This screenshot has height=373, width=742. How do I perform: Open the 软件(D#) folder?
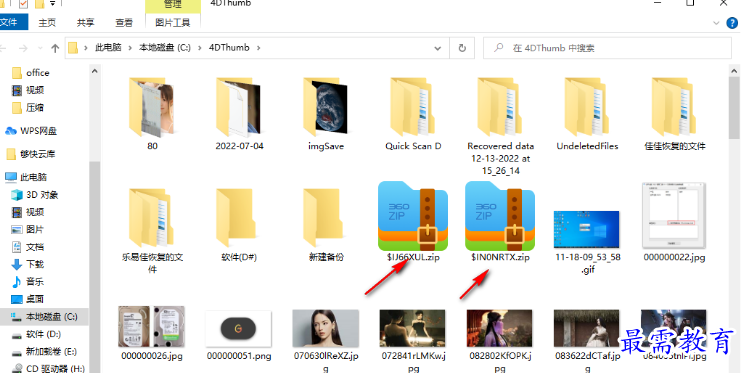click(239, 225)
